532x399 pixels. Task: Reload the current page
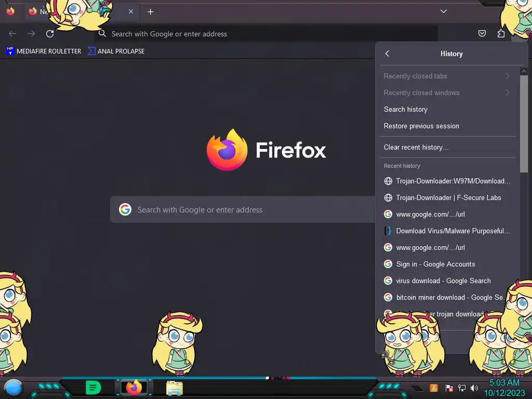click(x=50, y=34)
